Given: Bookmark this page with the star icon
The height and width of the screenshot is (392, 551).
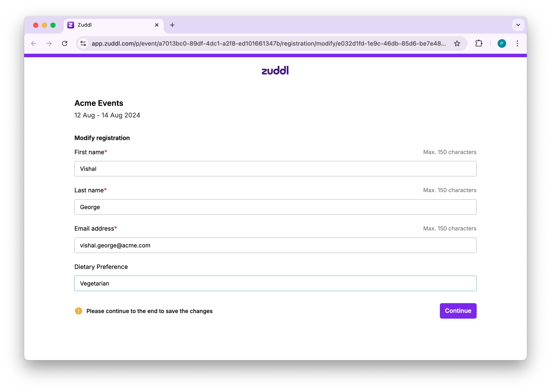Looking at the screenshot, I should tap(457, 43).
